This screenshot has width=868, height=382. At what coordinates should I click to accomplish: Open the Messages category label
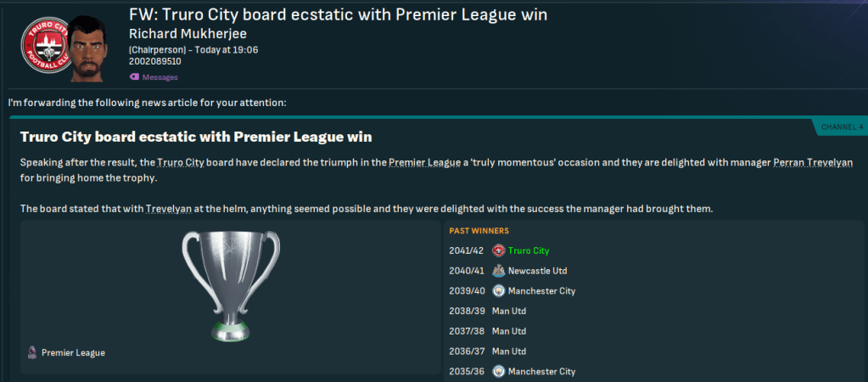(160, 77)
